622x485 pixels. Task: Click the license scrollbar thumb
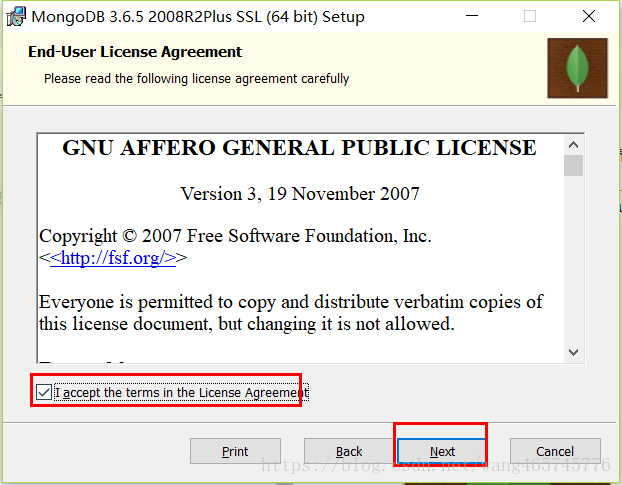point(573,165)
